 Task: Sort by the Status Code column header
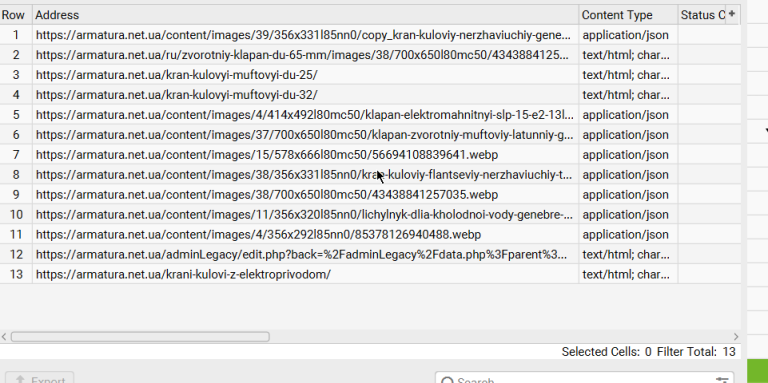pyautogui.click(x=702, y=15)
